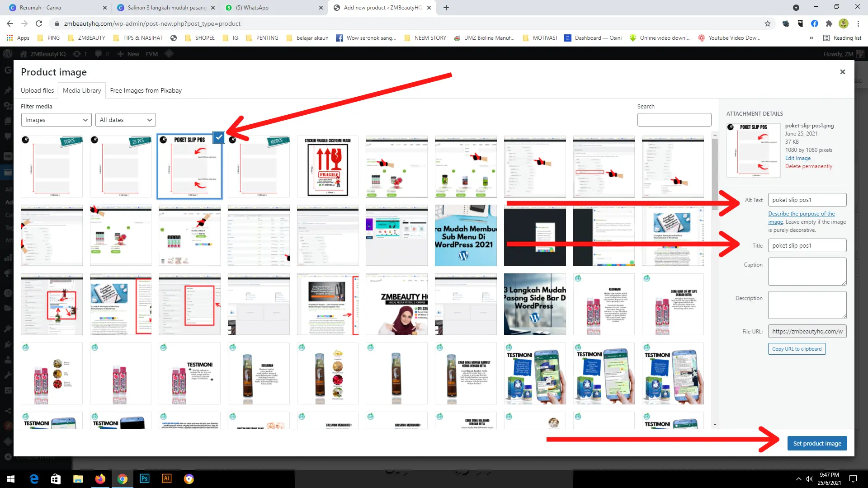Click the Alt Text field
Viewport: 868px width, 488px height.
(x=807, y=200)
